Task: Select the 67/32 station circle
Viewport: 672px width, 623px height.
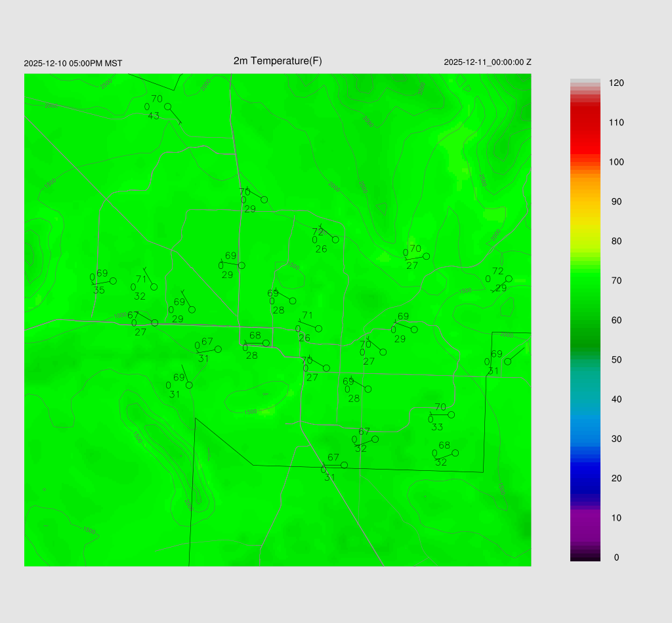Action: coord(375,439)
